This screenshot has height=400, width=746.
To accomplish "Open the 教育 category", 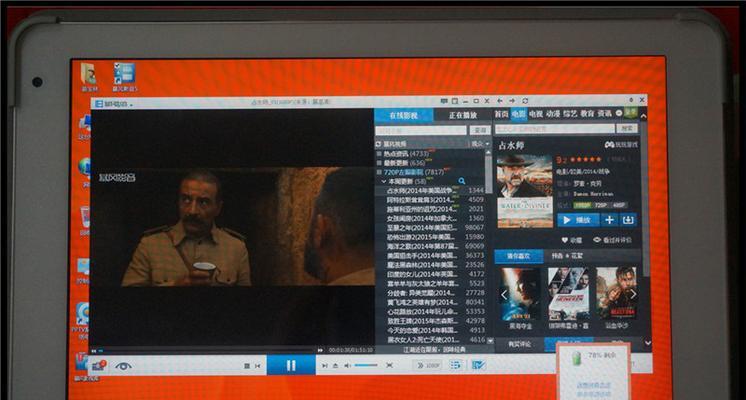I will (587, 114).
